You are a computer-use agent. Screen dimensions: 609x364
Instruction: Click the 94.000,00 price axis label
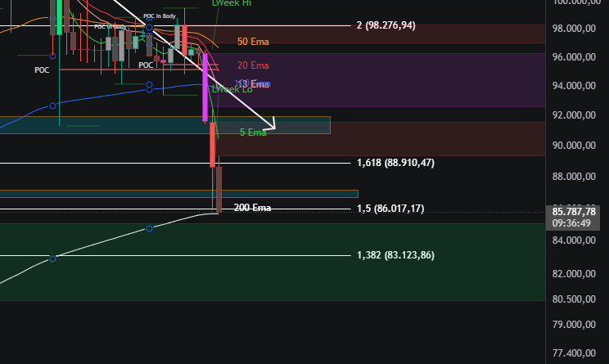coord(574,85)
